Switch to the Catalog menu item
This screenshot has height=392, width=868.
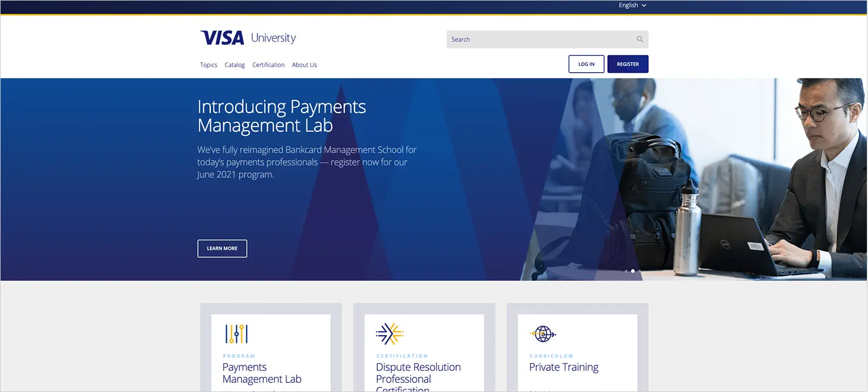pos(235,64)
